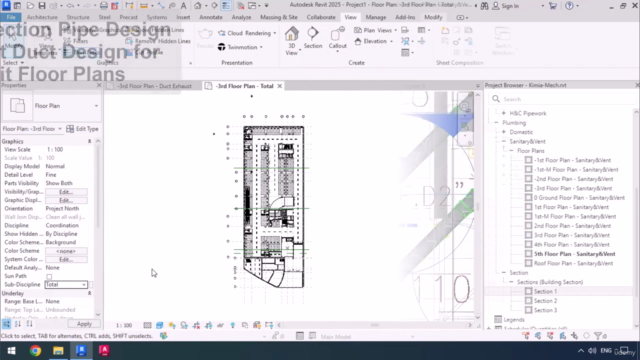Click the Detail Level icon in view control bar
This screenshot has width=640, height=360.
coord(147,325)
